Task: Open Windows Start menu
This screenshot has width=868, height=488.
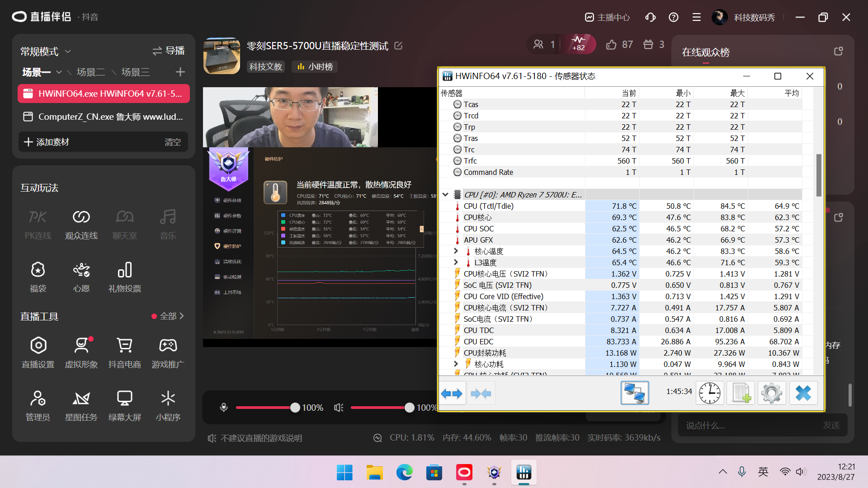Action: tap(344, 473)
